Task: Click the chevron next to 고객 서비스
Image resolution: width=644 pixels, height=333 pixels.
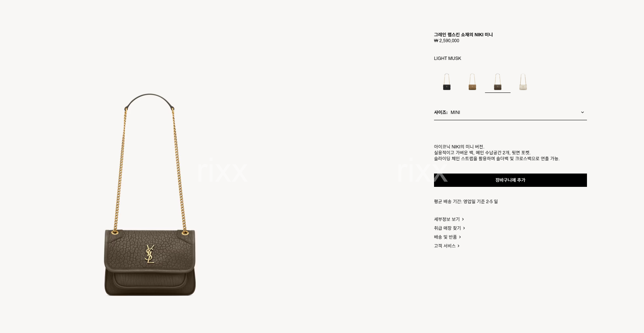Action: 458,246
